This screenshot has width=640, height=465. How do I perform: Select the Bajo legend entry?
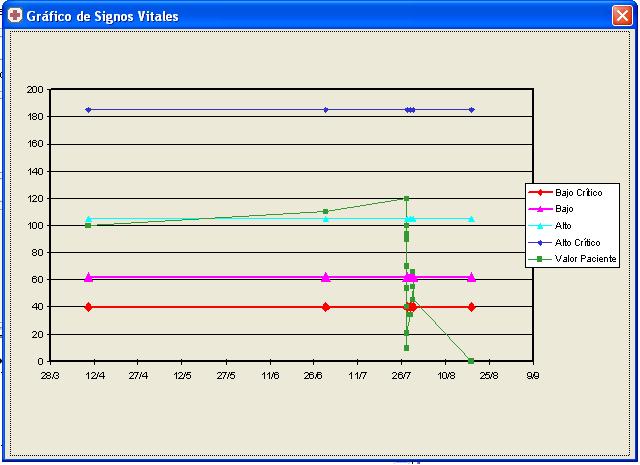(x=551, y=209)
